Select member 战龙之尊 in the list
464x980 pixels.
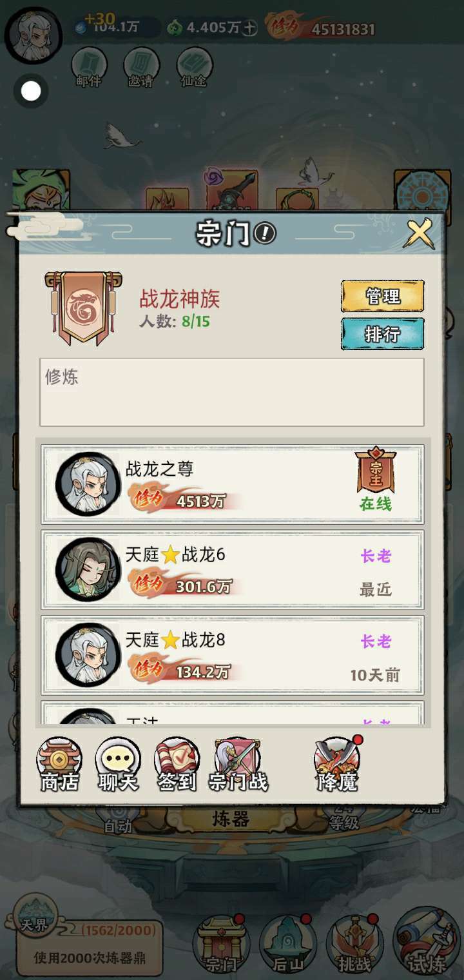233,484
